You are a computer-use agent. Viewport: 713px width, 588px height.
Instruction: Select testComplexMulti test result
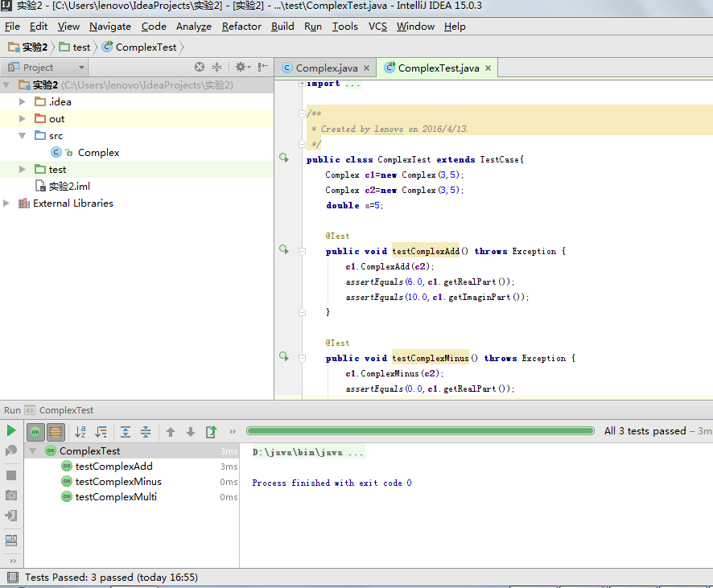[116, 497]
